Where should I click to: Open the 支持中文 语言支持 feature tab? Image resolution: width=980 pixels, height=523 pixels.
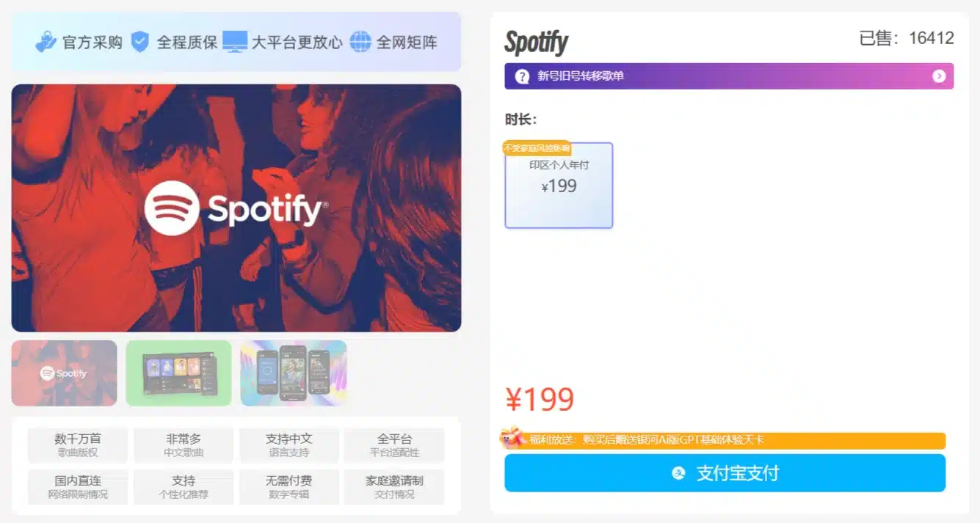point(288,444)
